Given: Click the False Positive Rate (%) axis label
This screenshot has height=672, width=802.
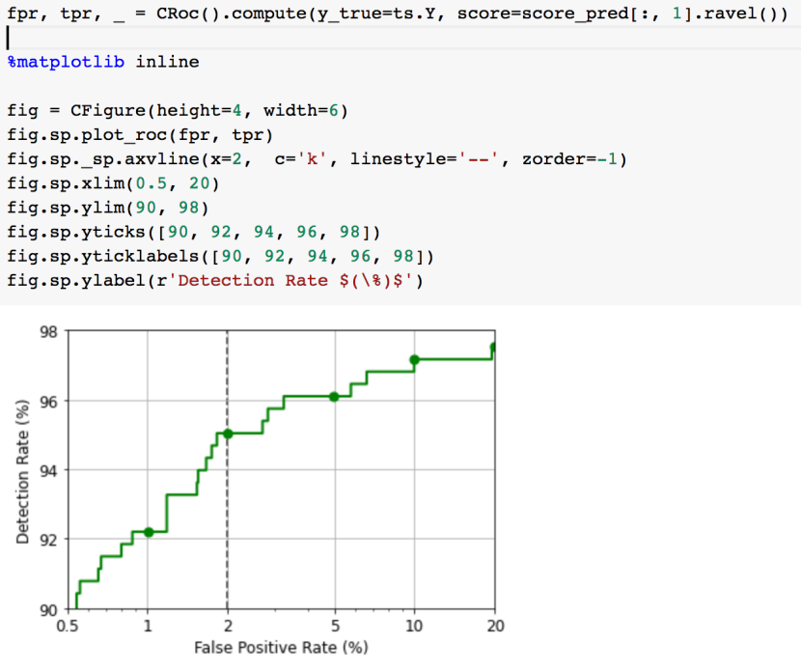Looking at the screenshot, I should [x=281, y=648].
